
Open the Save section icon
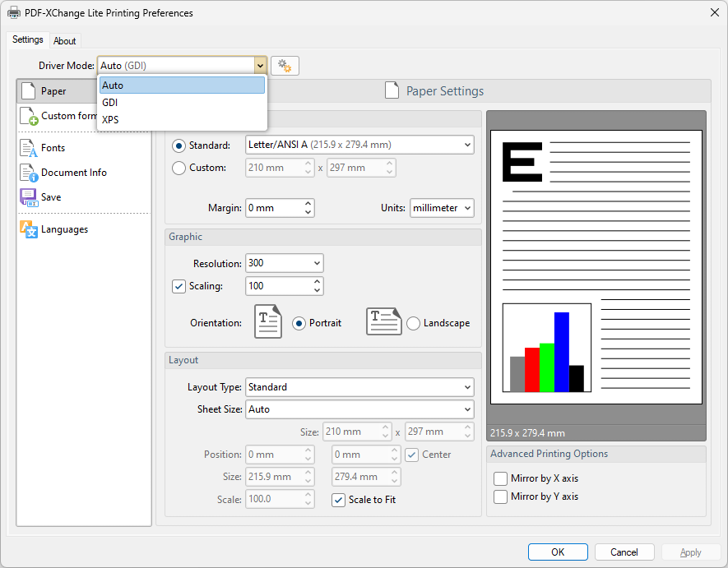(28, 197)
